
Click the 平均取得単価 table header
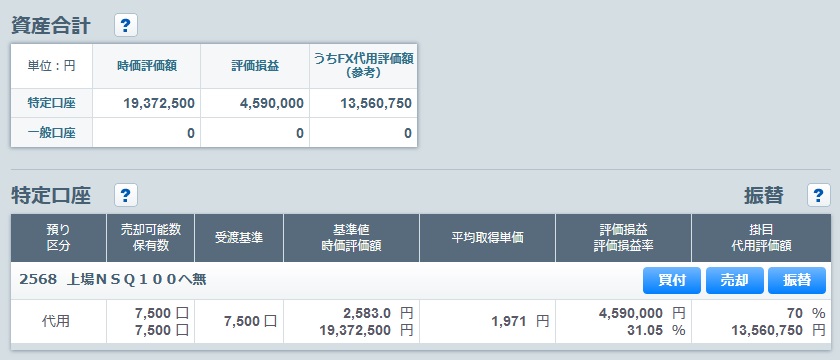(x=488, y=238)
